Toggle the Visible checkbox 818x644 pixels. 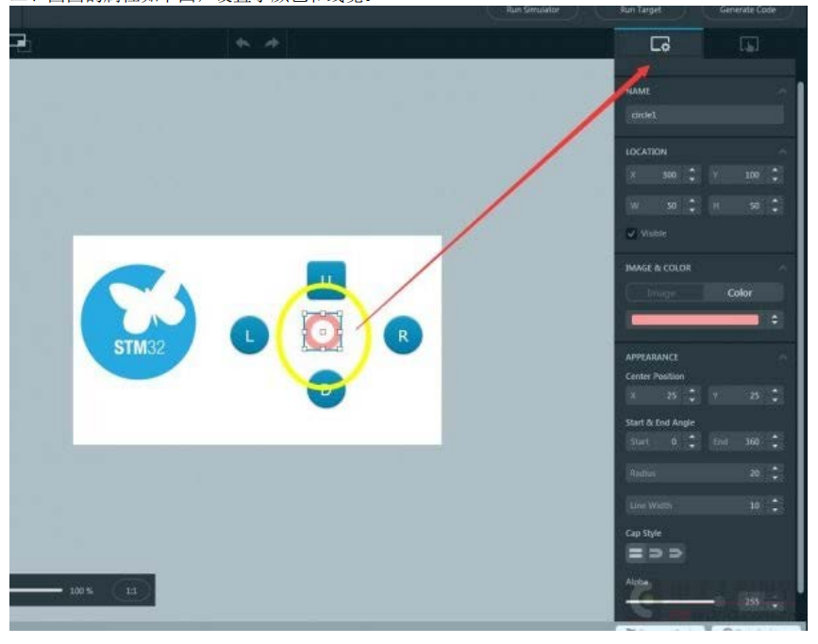(631, 234)
